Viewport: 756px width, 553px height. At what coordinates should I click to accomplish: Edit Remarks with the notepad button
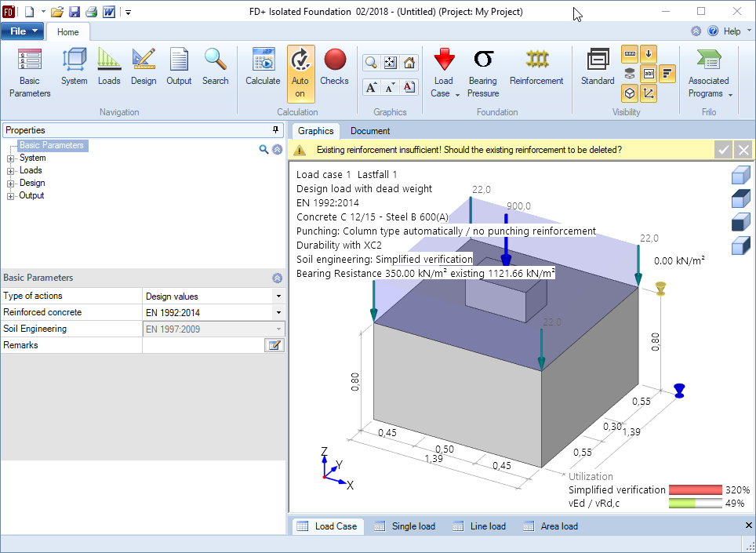pos(274,345)
